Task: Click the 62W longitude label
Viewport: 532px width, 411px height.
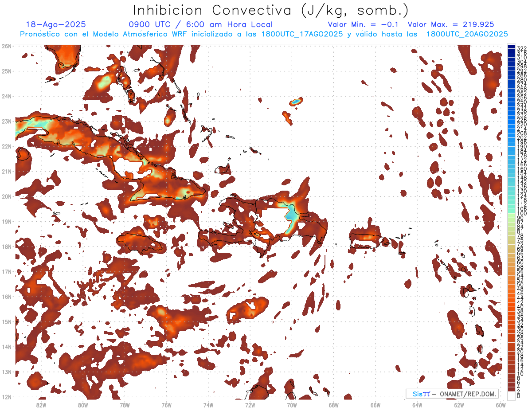Action: tap(459, 405)
